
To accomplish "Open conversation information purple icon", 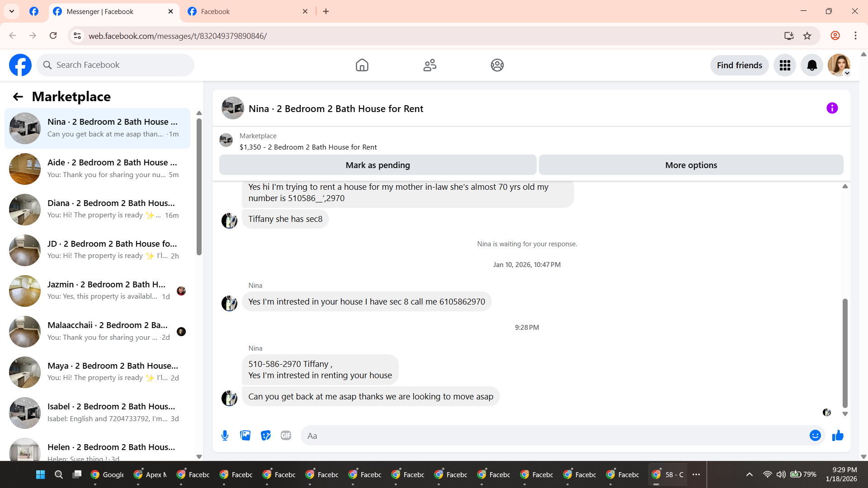I will coord(832,108).
